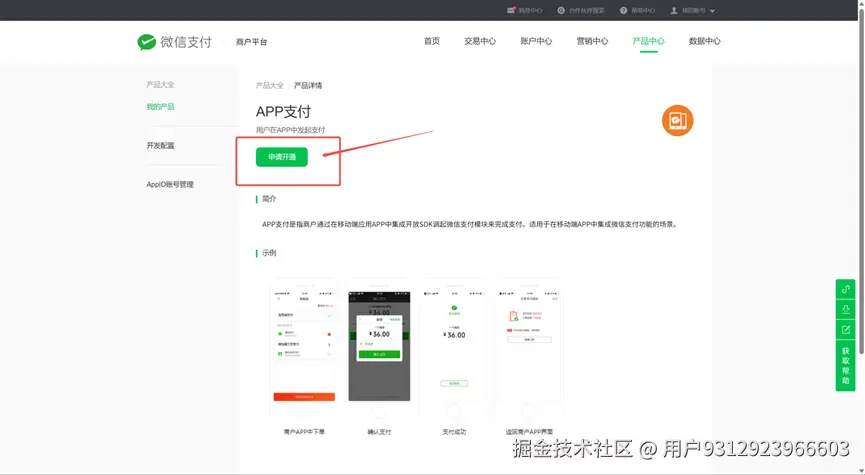
Task: Open the 营销中心 menu
Action: [x=592, y=41]
